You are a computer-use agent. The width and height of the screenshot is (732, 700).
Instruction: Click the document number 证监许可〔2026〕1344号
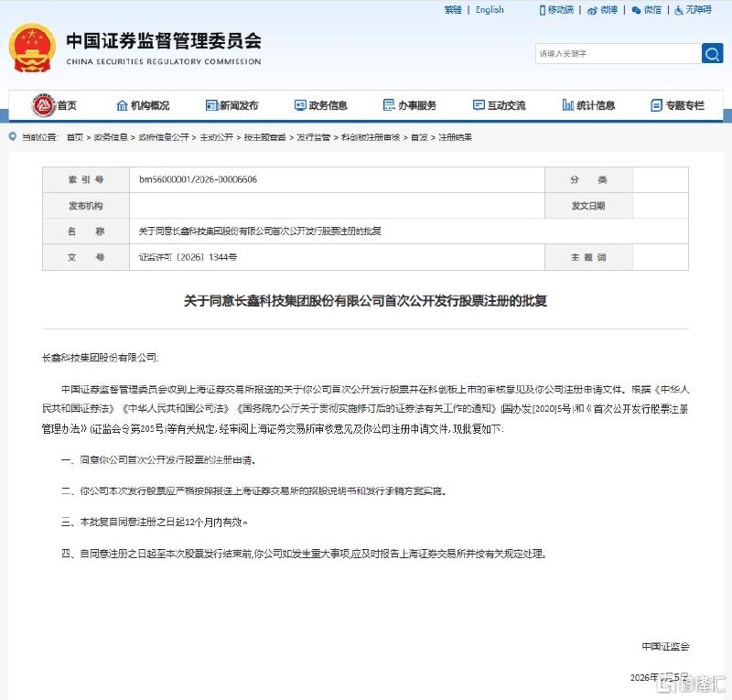pyautogui.click(x=188, y=257)
